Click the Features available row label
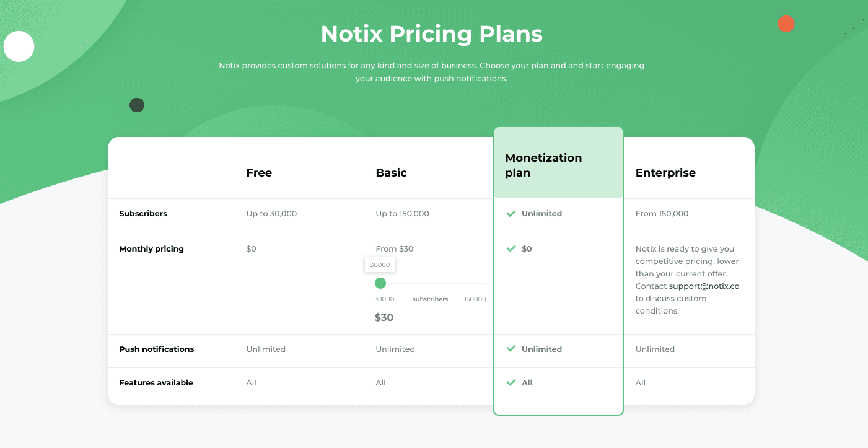The image size is (868, 448). click(x=156, y=383)
